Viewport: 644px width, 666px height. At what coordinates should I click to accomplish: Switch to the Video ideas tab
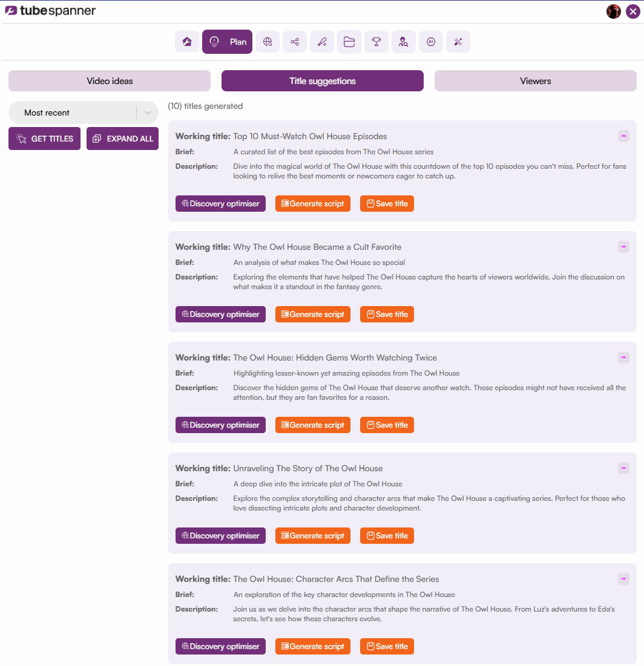click(110, 80)
